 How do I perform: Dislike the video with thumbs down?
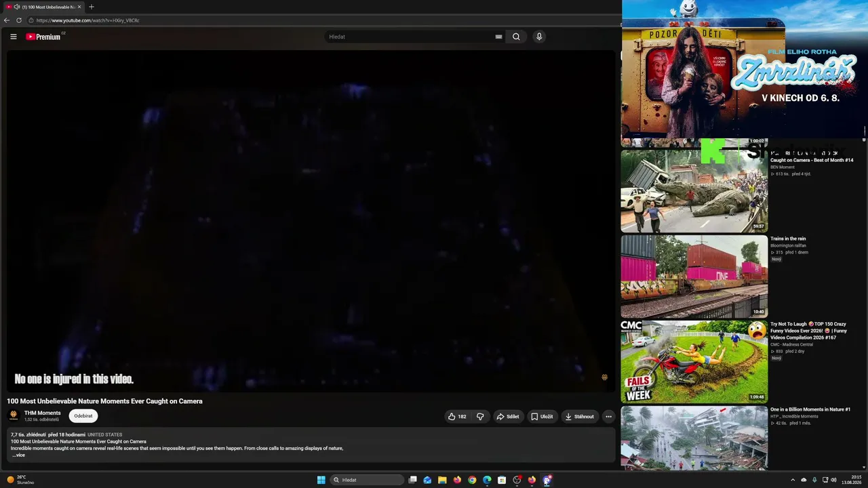coord(480,417)
